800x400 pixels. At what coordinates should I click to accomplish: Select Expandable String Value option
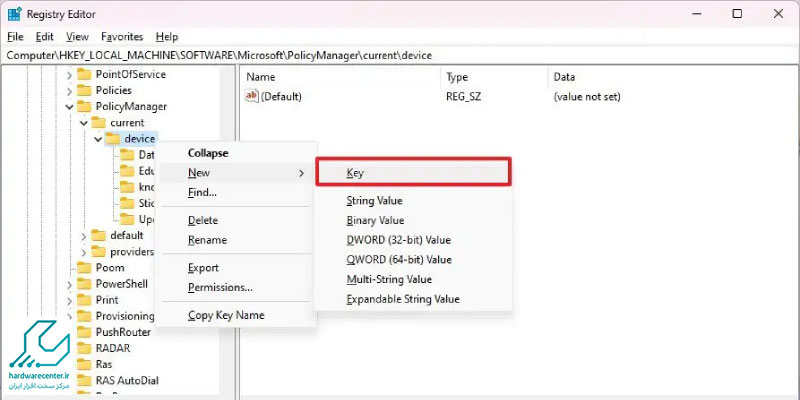413,299
